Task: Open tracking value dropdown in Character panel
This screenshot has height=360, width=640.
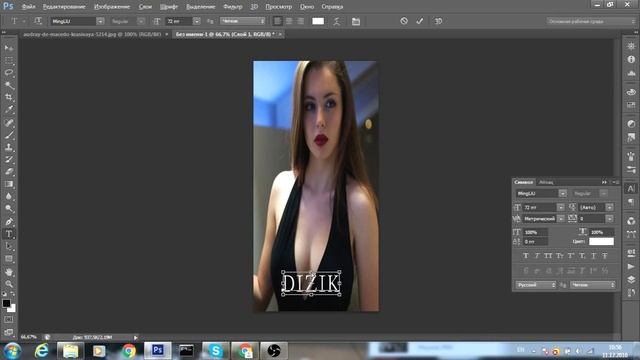Action: 609,219
